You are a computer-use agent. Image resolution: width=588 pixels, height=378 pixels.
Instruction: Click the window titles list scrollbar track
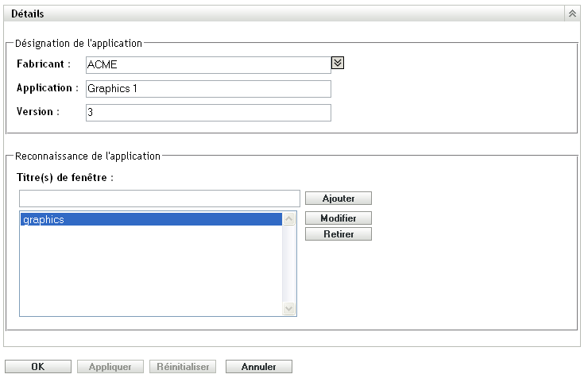click(289, 264)
